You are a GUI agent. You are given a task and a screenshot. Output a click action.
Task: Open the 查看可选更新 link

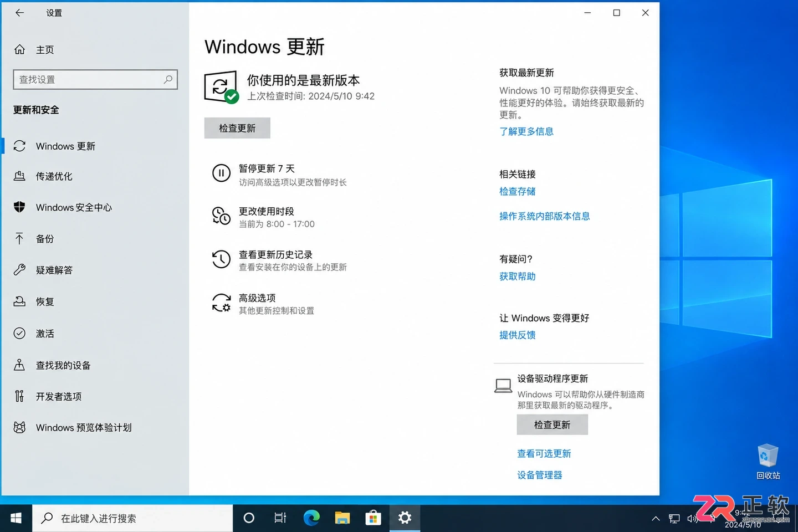click(544, 453)
